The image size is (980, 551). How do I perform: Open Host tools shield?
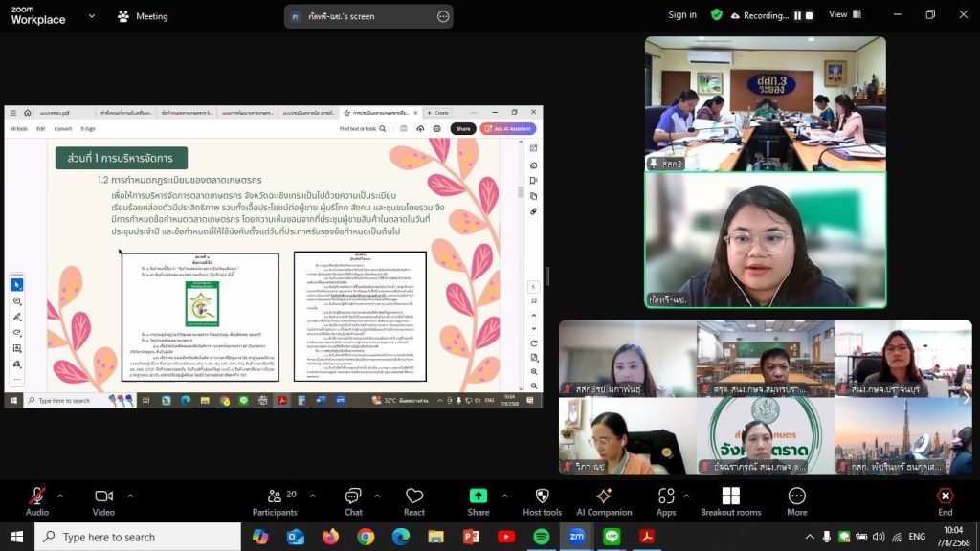[543, 496]
